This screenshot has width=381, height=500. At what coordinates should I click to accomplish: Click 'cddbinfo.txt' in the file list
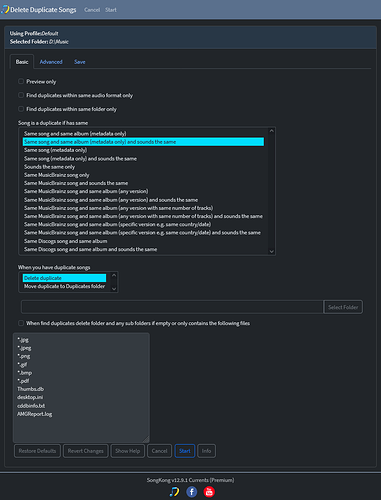coord(31,406)
